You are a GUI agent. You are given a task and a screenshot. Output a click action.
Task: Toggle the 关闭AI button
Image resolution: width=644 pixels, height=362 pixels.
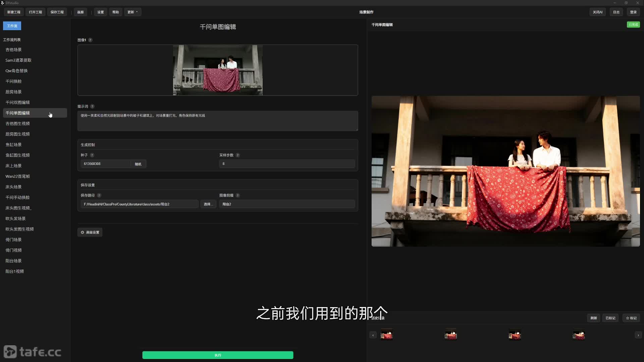pos(597,12)
